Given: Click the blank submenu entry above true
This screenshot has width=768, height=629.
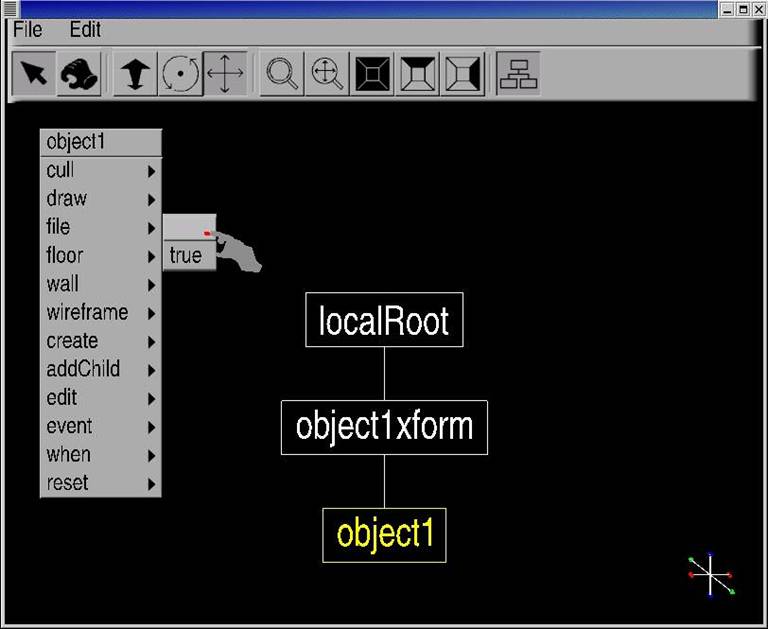Looking at the screenshot, I should pyautogui.click(x=189, y=227).
